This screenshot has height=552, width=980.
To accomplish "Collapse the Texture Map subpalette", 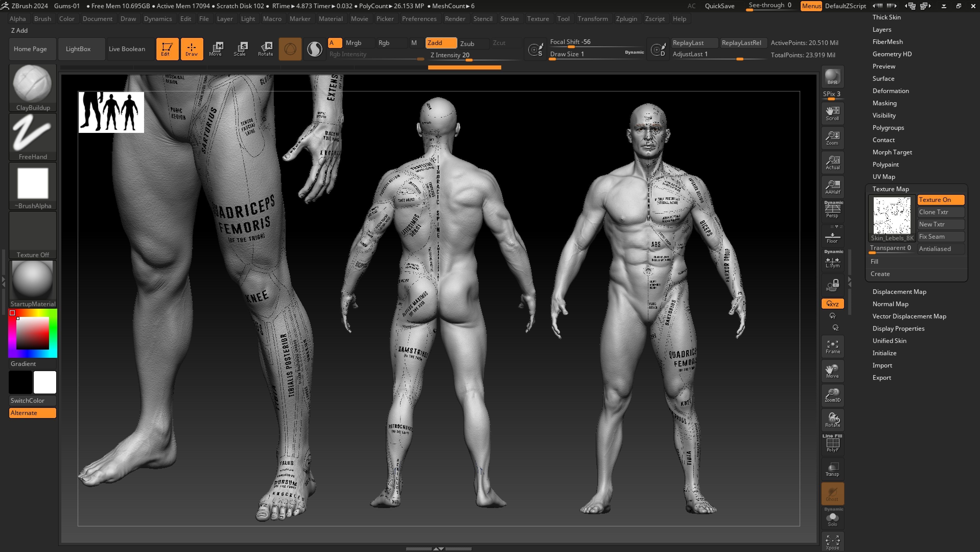I will click(x=890, y=189).
